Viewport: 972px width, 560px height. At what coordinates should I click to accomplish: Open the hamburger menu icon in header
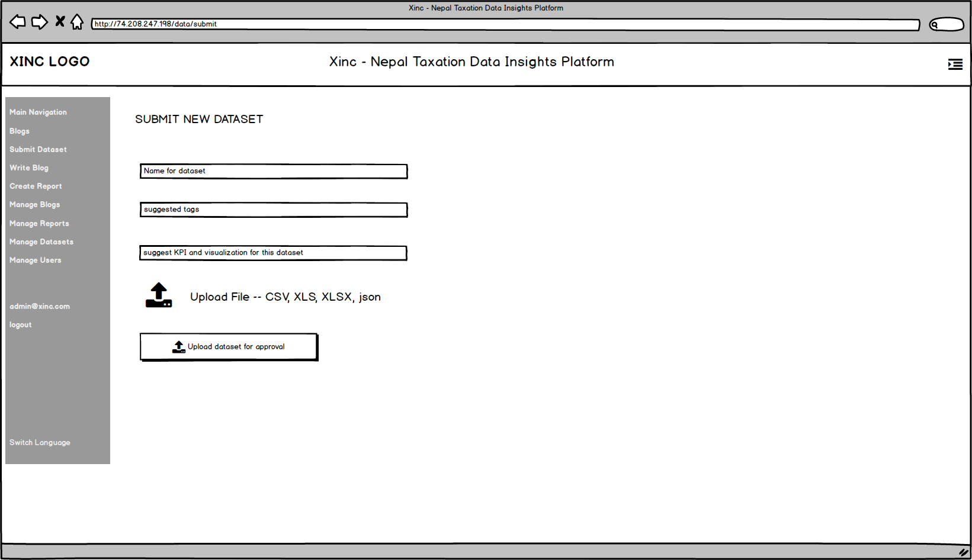point(955,64)
